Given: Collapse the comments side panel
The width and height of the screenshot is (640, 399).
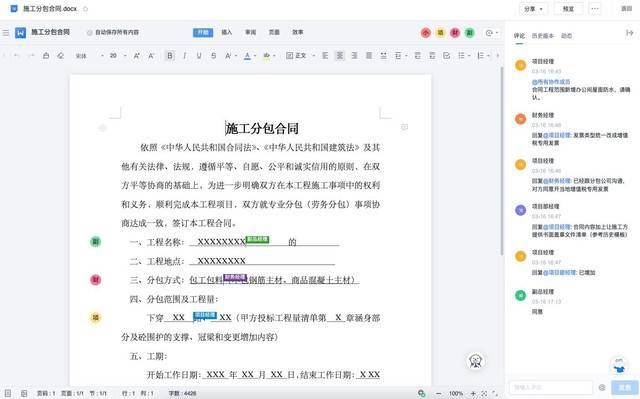Looking at the screenshot, I should 629,33.
